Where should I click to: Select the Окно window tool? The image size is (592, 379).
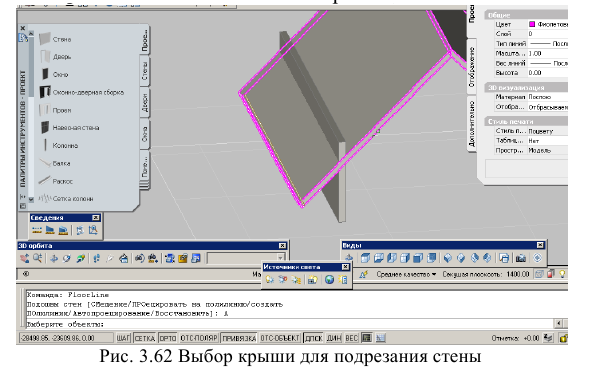coord(54,74)
